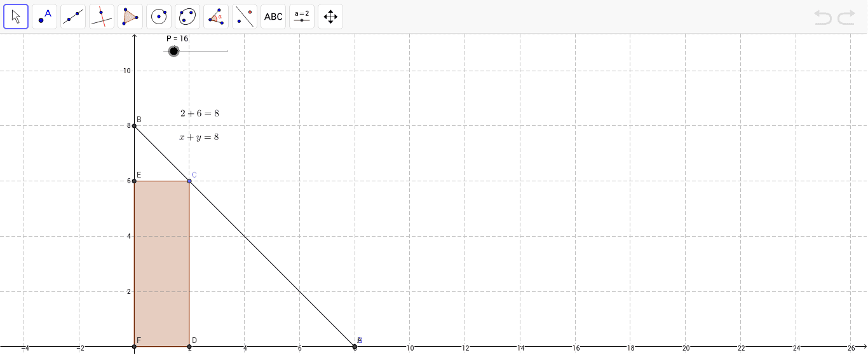The image size is (868, 355).
Task: Select the Angle measurement tool
Action: 216,17
